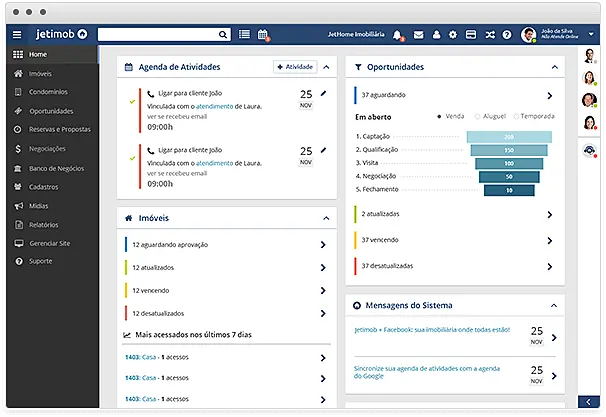The width and height of the screenshot is (606, 417).
Task: Select the Aluguel radio option
Action: pyautogui.click(x=477, y=116)
